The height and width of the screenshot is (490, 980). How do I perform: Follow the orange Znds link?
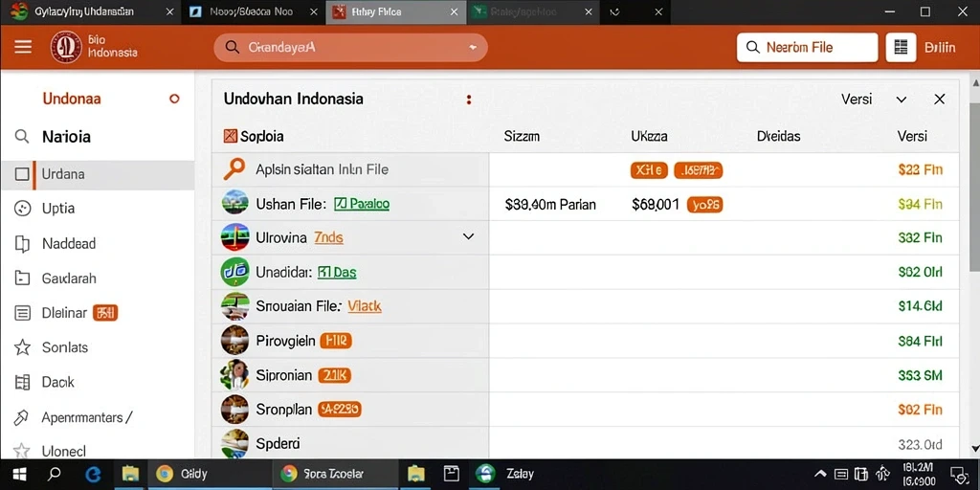(x=328, y=238)
